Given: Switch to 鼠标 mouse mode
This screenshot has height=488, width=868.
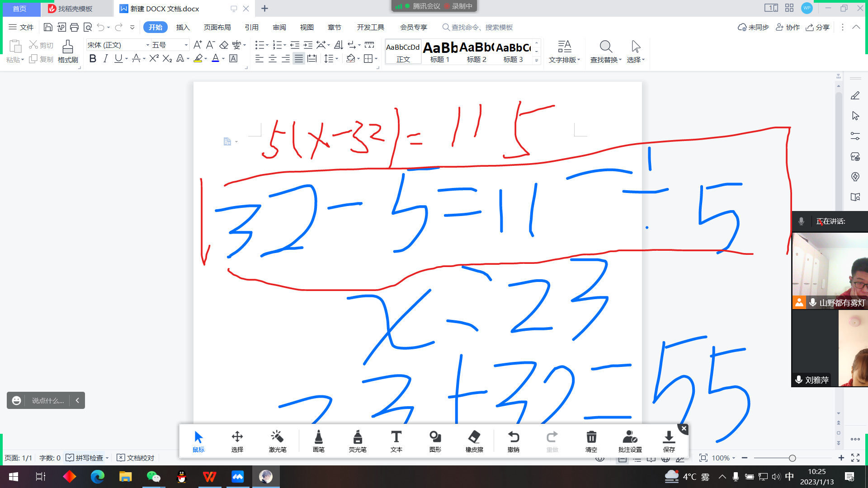Looking at the screenshot, I should 198,441.
